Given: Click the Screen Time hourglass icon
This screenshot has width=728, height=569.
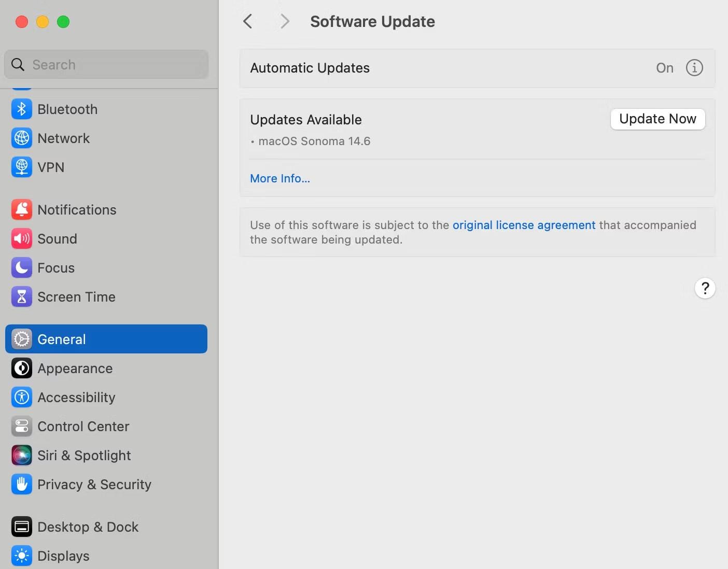Looking at the screenshot, I should pos(21,297).
